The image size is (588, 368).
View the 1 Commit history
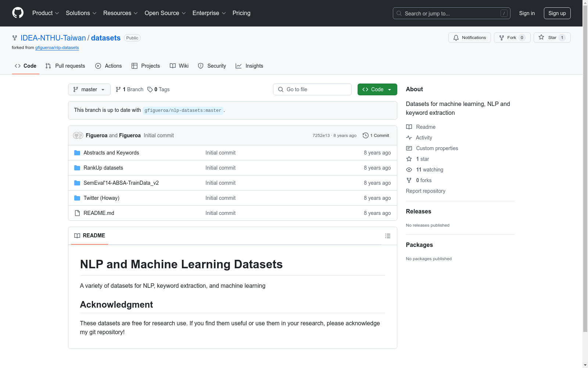coord(376,135)
